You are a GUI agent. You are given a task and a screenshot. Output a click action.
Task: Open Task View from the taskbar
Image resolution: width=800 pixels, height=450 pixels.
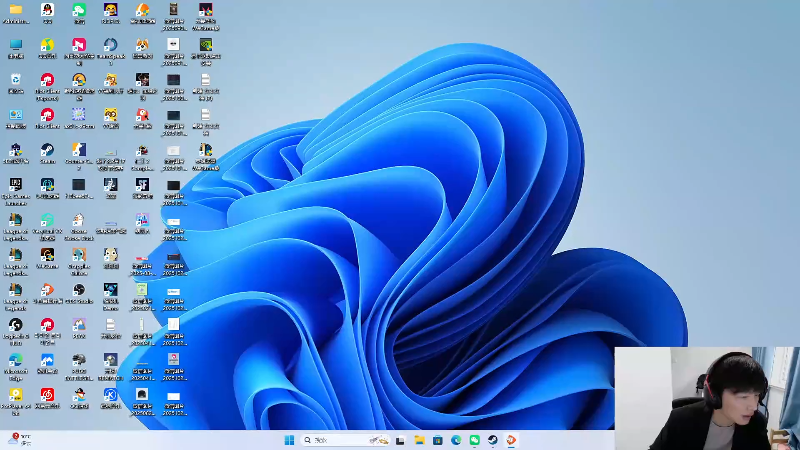point(400,440)
